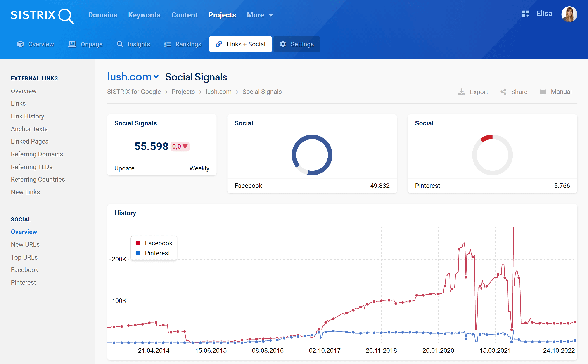Open Link History in sidebar
This screenshot has width=588, height=364.
[x=27, y=116]
